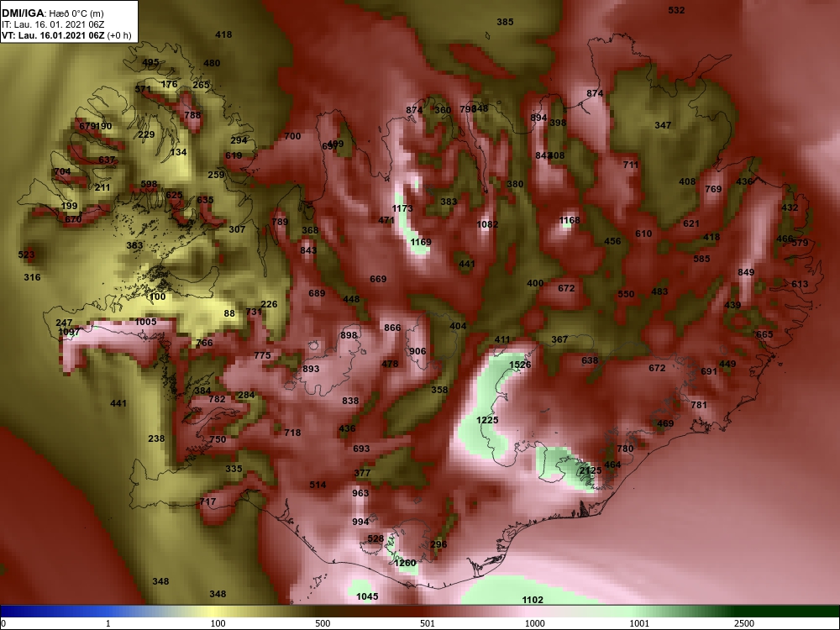
Task: Click the map value '769'
Action: [713, 189]
